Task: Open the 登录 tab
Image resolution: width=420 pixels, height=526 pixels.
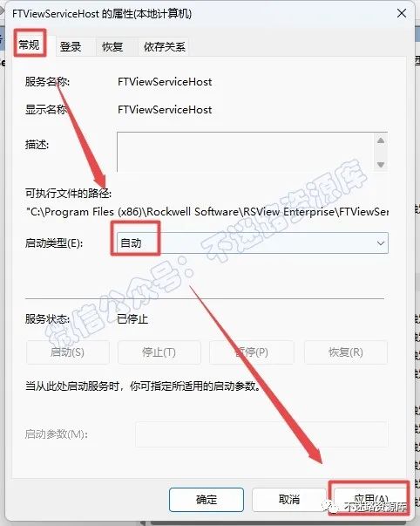Action: pos(71,46)
